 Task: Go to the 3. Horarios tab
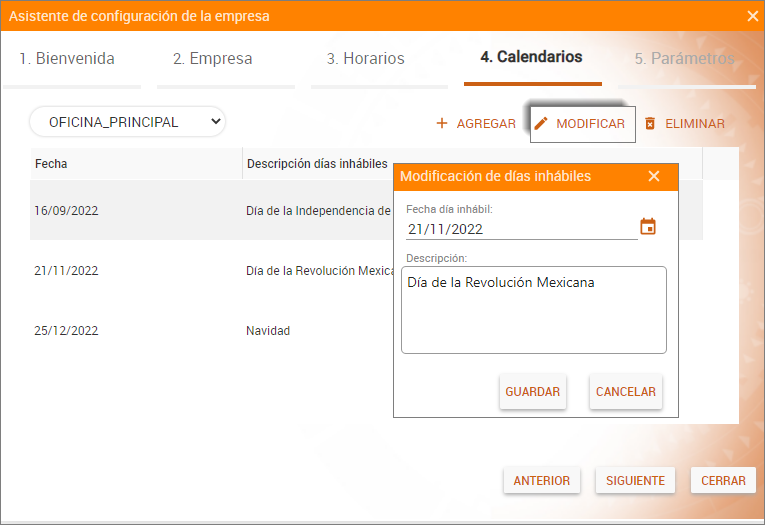pos(366,59)
